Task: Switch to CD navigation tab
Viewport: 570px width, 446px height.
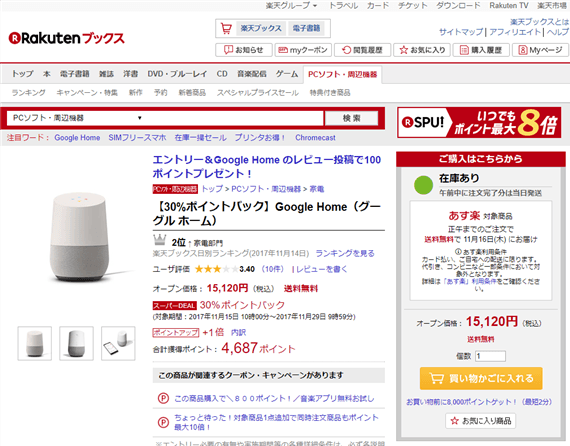Action: point(222,74)
